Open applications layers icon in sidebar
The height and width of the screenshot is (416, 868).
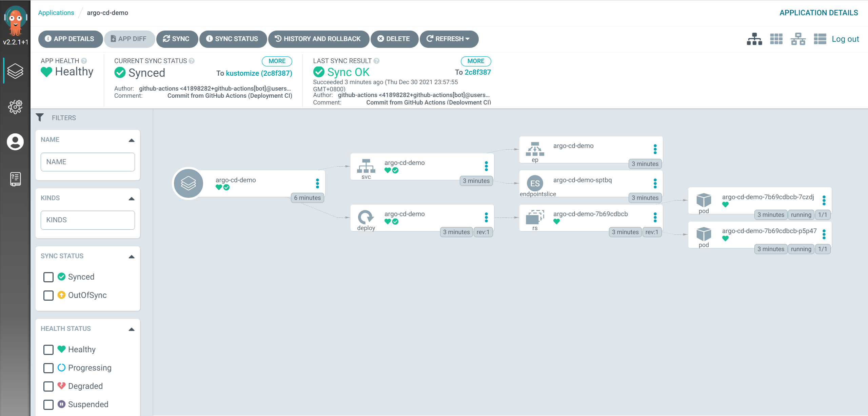point(15,71)
